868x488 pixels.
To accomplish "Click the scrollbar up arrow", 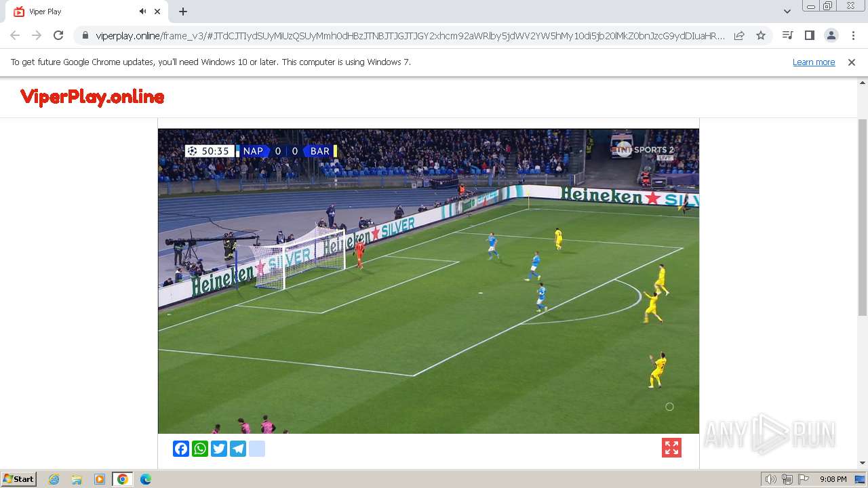I will (863, 83).
